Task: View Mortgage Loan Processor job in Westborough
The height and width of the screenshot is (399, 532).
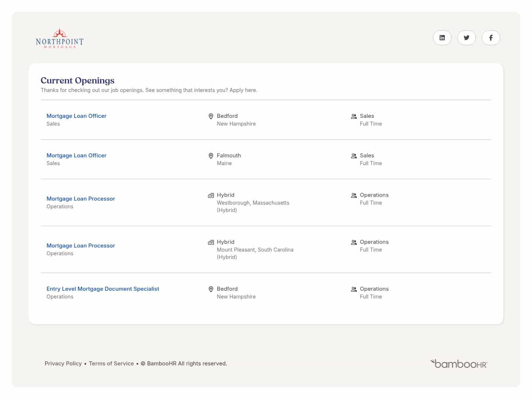Action: click(x=81, y=199)
